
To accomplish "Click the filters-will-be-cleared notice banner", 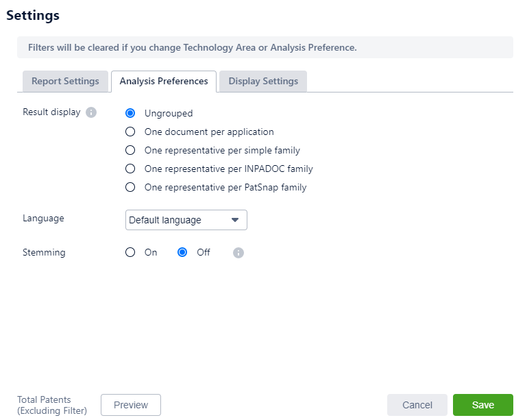I will (265, 48).
